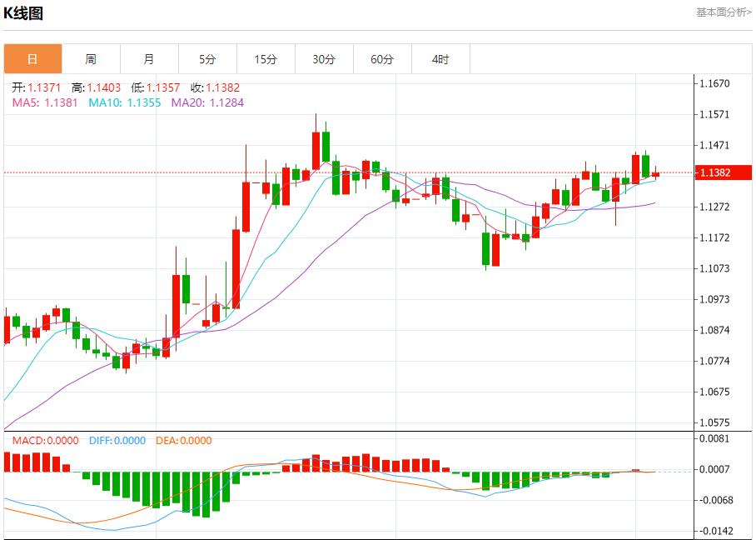Click the 高 high price readout

coord(96,87)
